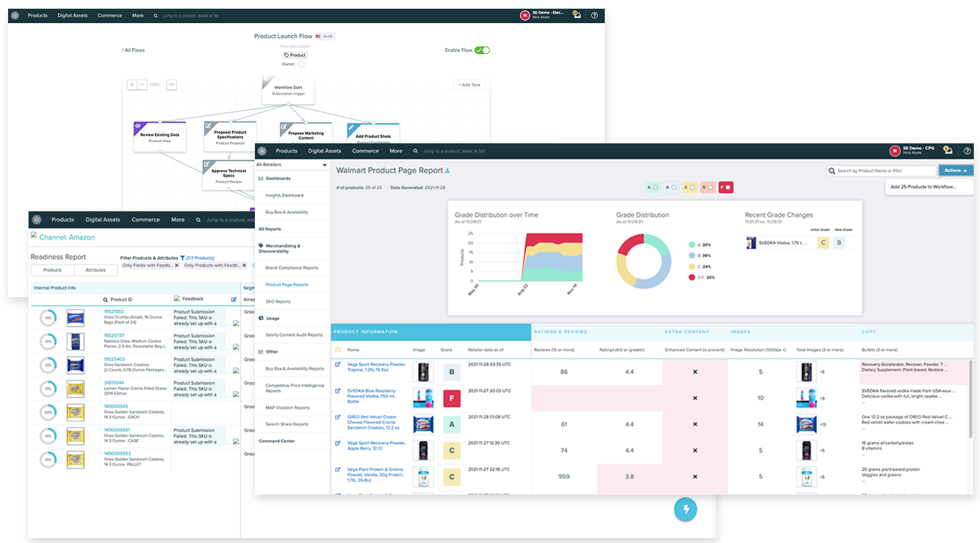Open notifications icon in Walmart report window header

point(948,150)
